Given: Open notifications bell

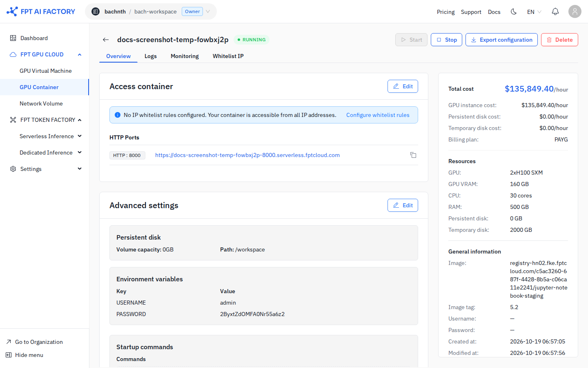Looking at the screenshot, I should point(555,11).
